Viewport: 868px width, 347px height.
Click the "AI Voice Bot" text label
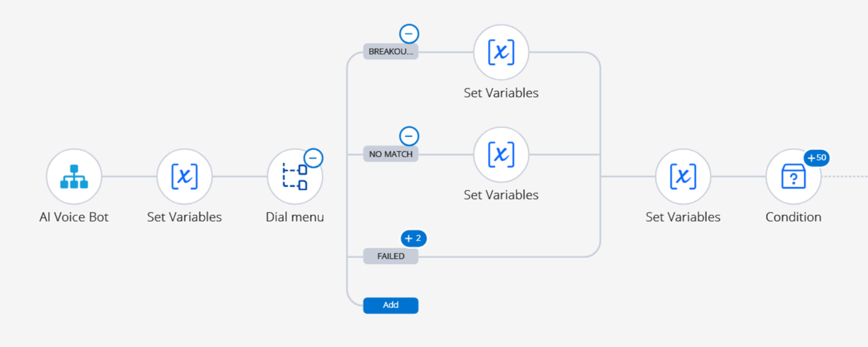point(74,217)
